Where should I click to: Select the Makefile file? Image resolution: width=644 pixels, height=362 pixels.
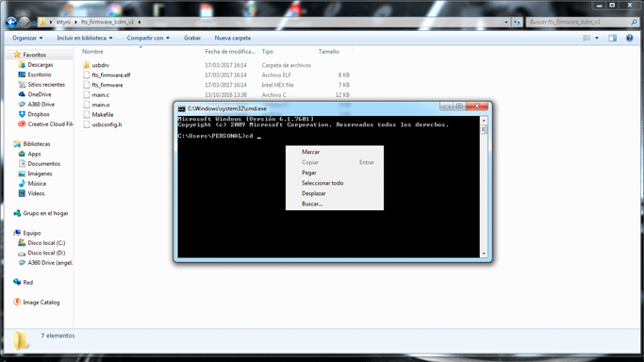[x=103, y=114]
